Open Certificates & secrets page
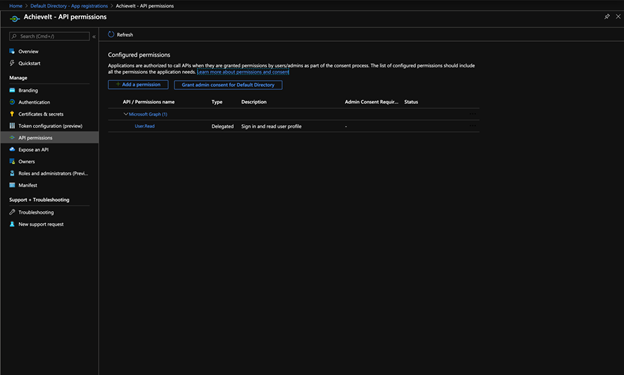This screenshot has height=375, width=624. pos(41,114)
